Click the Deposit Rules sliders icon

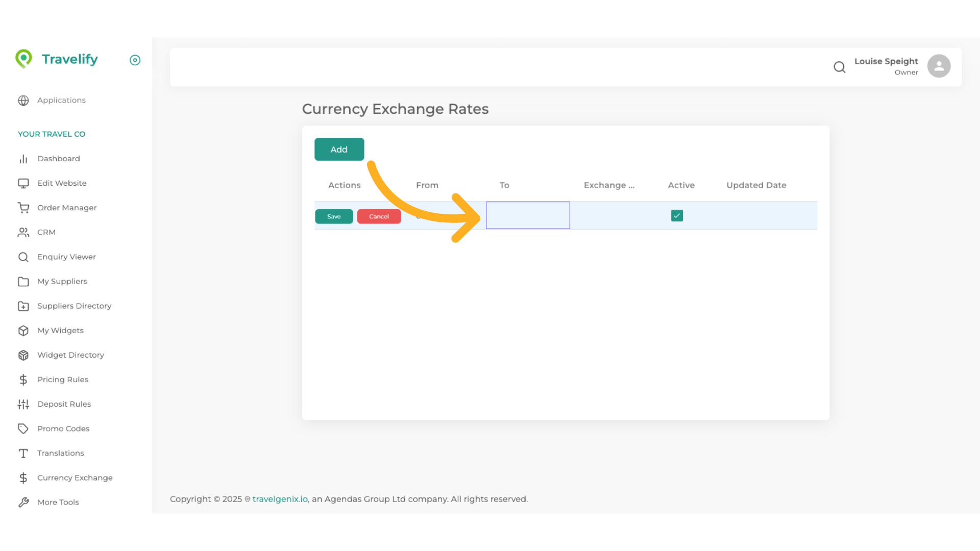pos(23,404)
